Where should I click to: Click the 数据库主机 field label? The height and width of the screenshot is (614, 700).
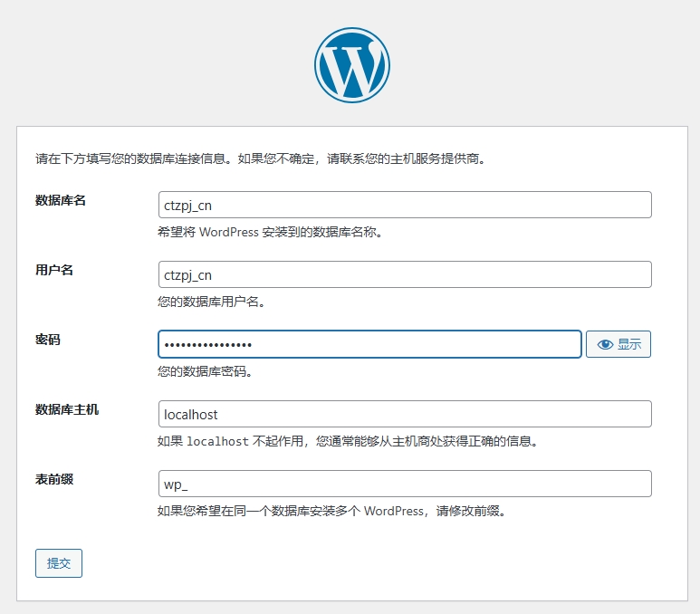click(67, 409)
